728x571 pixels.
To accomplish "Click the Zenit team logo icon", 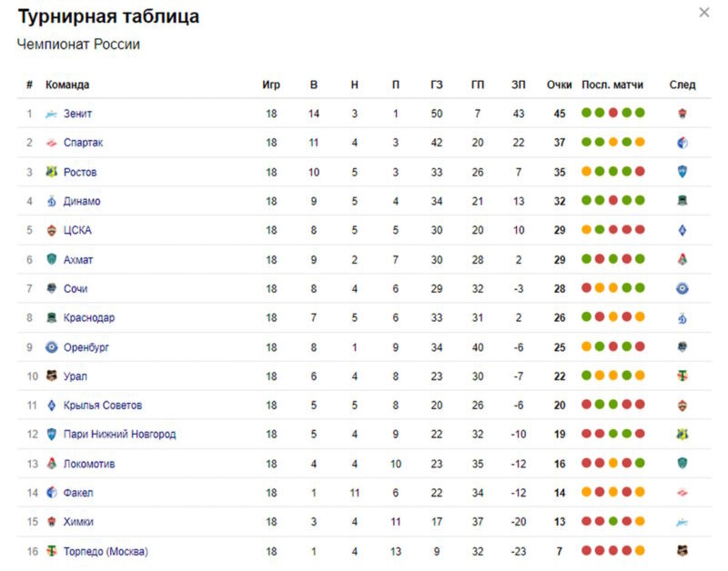I will click(x=51, y=114).
